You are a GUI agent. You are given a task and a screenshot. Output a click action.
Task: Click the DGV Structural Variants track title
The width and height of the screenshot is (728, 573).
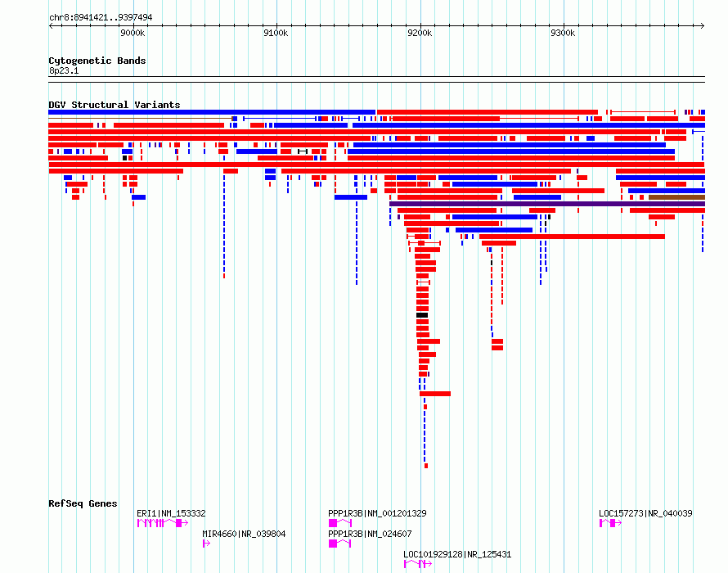coord(115,105)
